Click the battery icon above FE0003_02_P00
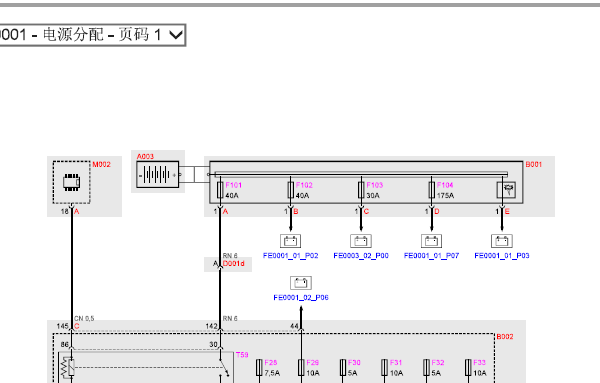The width and height of the screenshot is (600, 383). [361, 241]
